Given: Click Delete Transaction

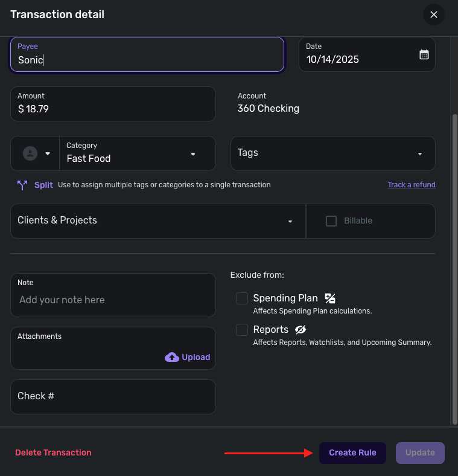Looking at the screenshot, I should (53, 453).
